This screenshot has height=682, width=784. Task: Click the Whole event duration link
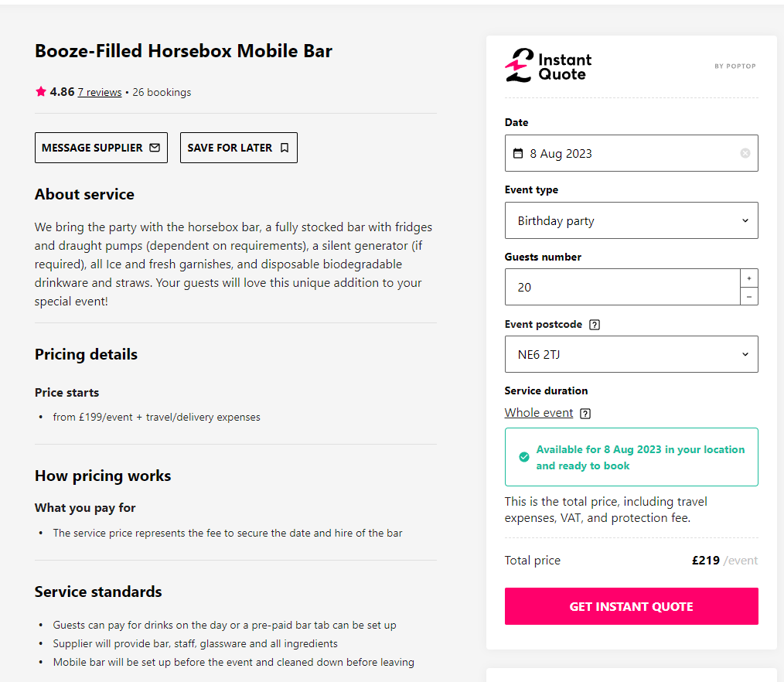(x=539, y=413)
